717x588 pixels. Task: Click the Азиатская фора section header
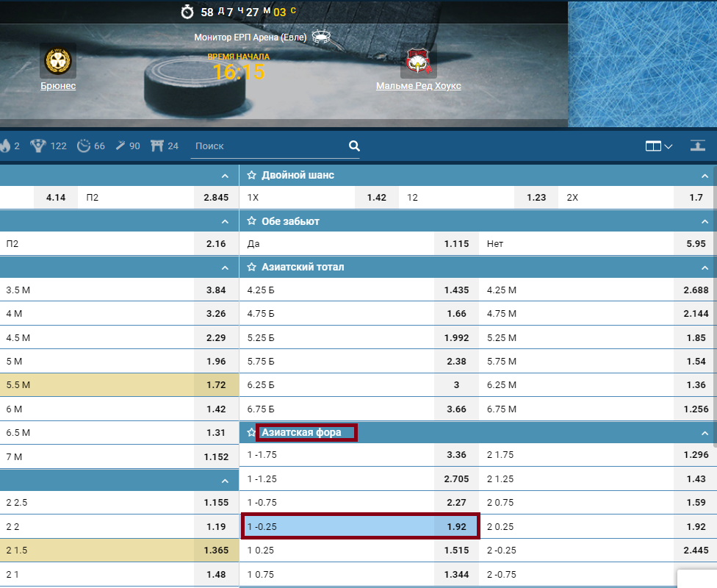click(x=301, y=432)
